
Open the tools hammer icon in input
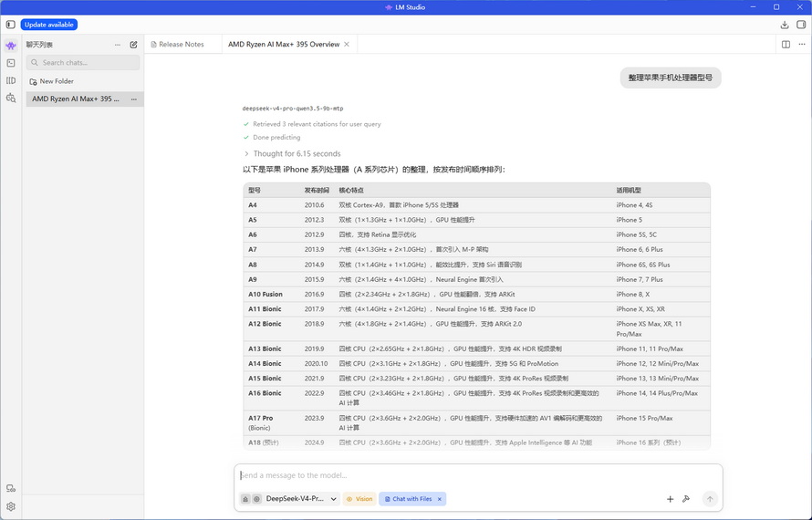click(686, 499)
